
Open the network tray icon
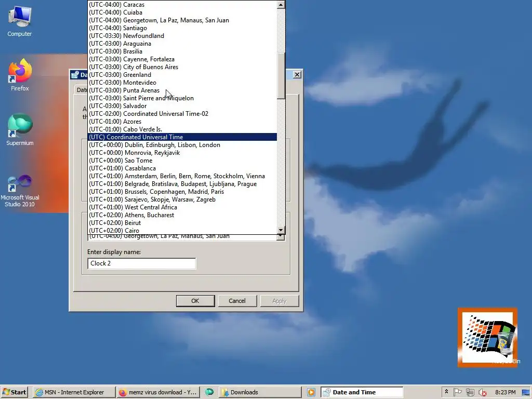(470, 392)
